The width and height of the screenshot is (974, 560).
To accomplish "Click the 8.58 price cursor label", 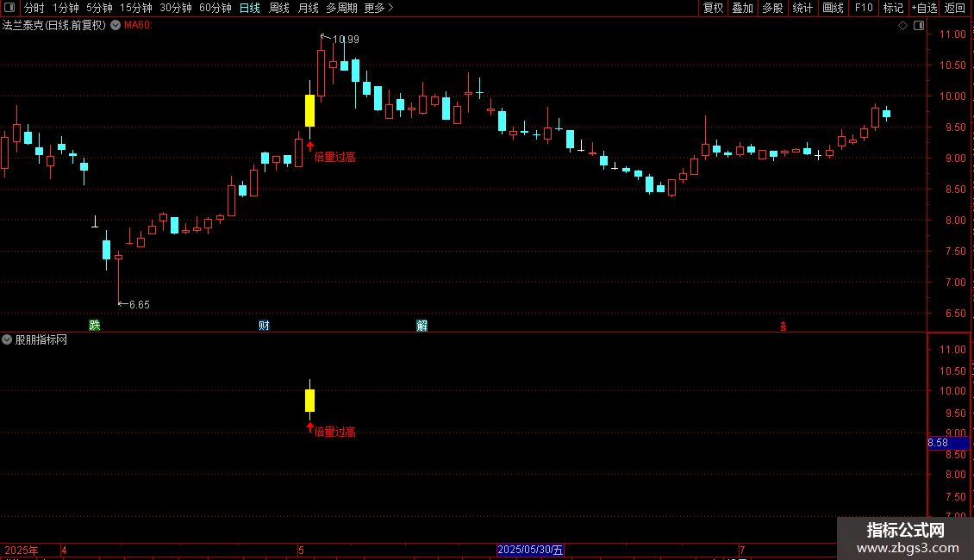I will click(948, 443).
